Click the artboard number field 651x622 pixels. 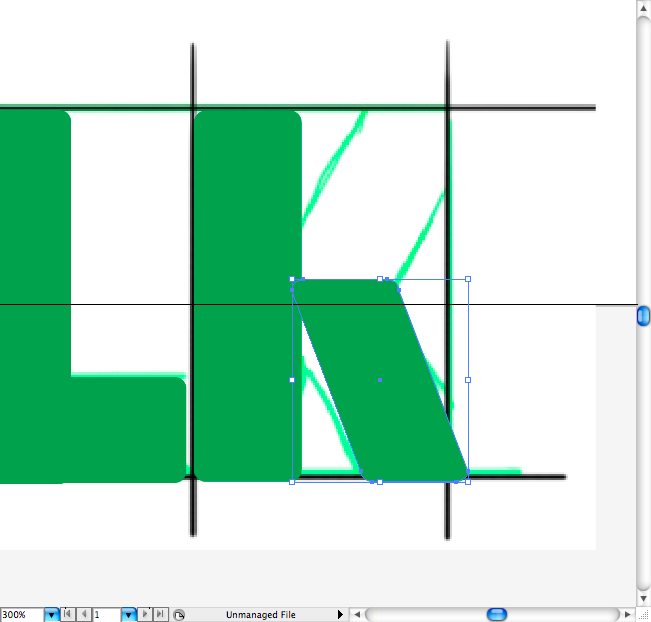tap(107, 615)
